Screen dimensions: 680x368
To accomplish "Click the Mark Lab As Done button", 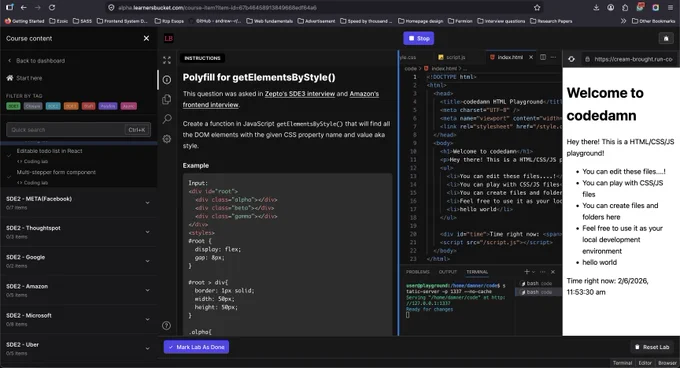I will click(x=196, y=347).
